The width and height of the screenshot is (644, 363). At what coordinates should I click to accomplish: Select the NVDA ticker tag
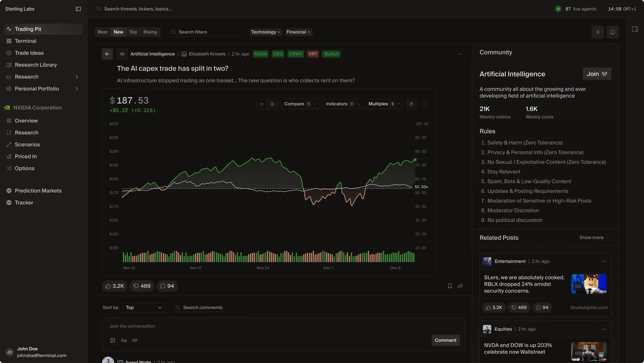260,54
